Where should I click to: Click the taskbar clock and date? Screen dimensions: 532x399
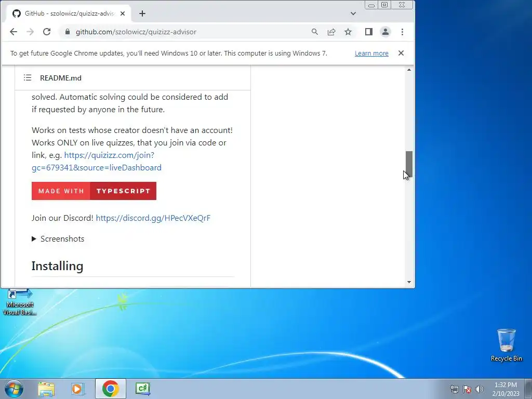tap(506, 389)
